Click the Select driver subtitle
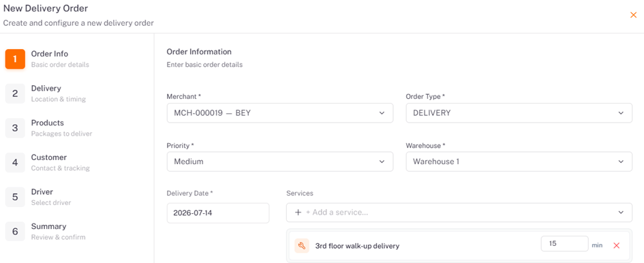 click(x=51, y=202)
